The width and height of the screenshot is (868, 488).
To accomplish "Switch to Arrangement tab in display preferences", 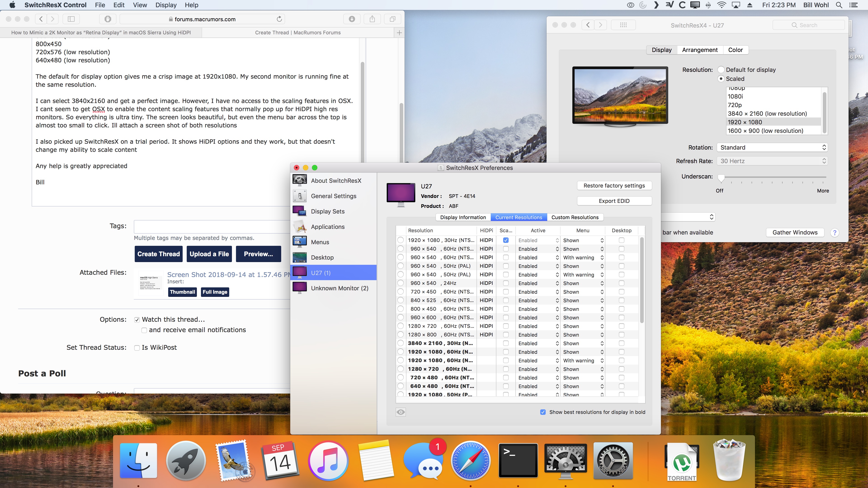I will [700, 50].
